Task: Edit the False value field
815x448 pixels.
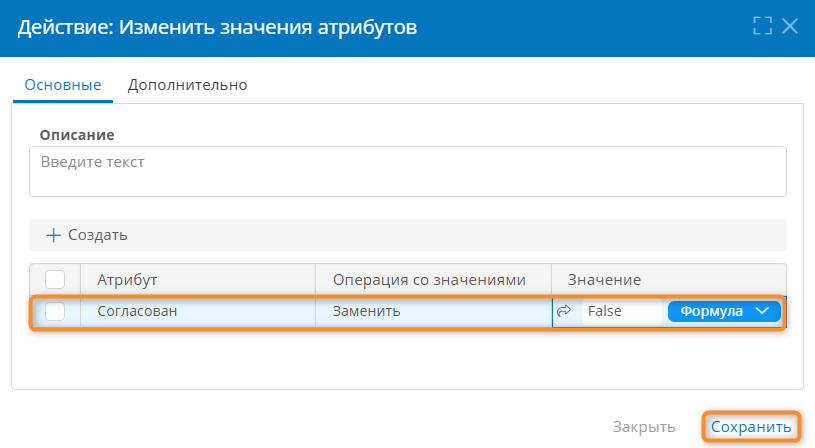Action: tap(622, 311)
